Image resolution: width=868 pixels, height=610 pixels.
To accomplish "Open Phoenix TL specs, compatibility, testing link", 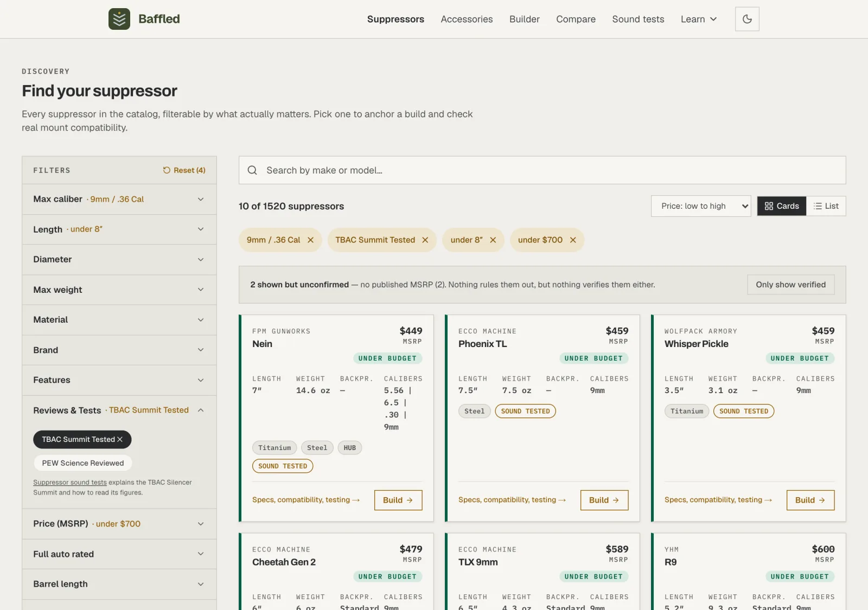I will [x=512, y=500].
